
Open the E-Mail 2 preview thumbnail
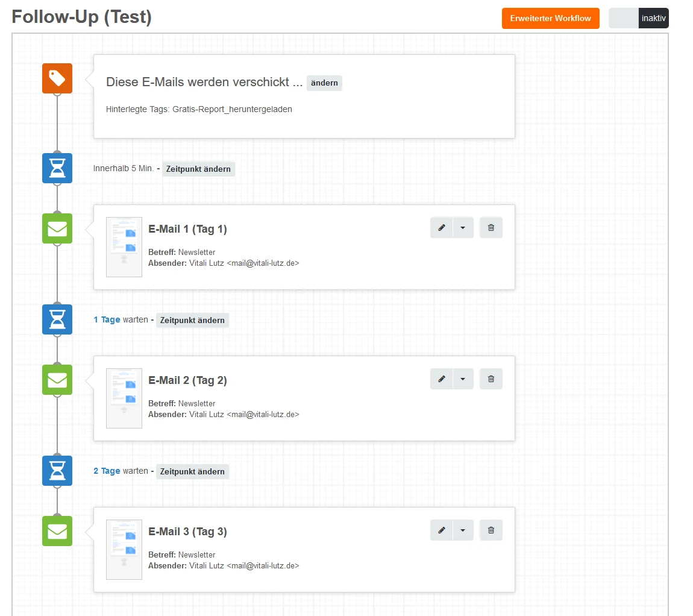[124, 398]
